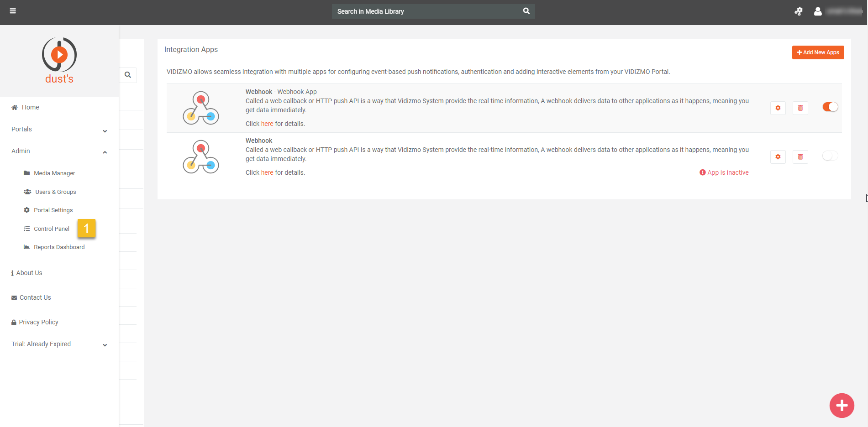Delete the inactive Webhook using trash icon

(800, 157)
